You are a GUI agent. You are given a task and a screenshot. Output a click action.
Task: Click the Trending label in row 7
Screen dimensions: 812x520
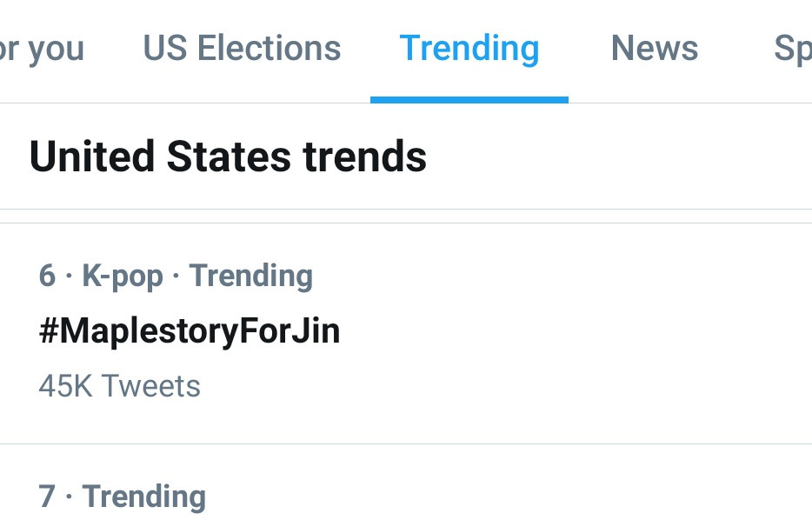(x=143, y=497)
